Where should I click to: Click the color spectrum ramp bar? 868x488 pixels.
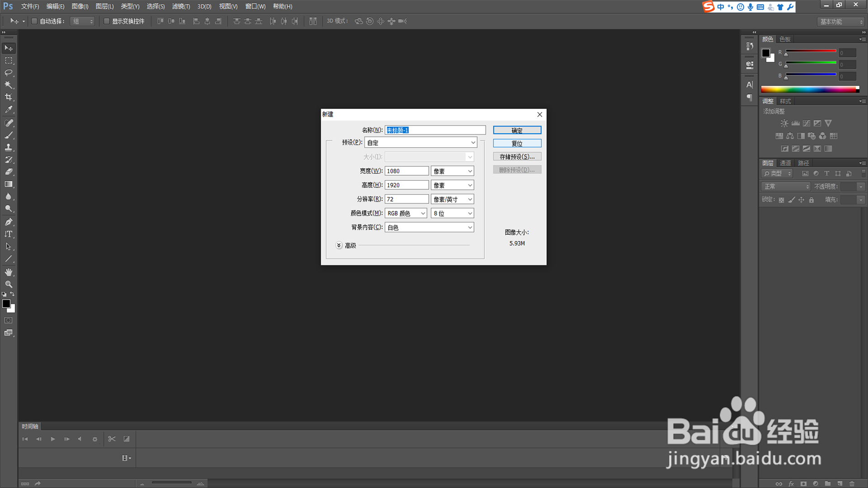click(809, 89)
